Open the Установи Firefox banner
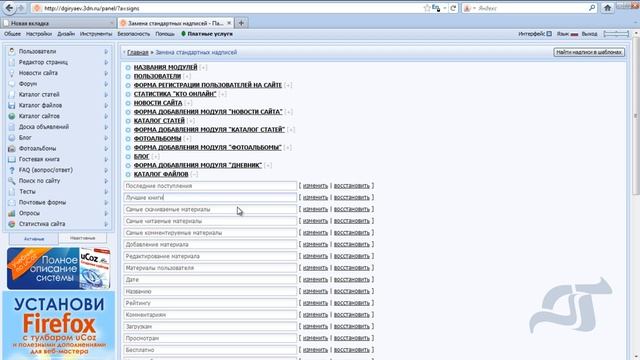The height and width of the screenshot is (360, 640). (58, 326)
